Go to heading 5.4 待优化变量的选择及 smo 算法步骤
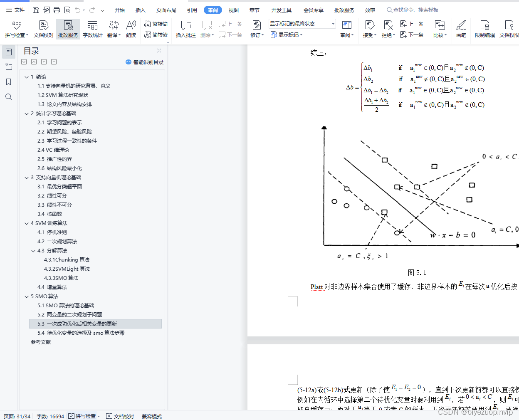519x420 pixels. (x=81, y=333)
